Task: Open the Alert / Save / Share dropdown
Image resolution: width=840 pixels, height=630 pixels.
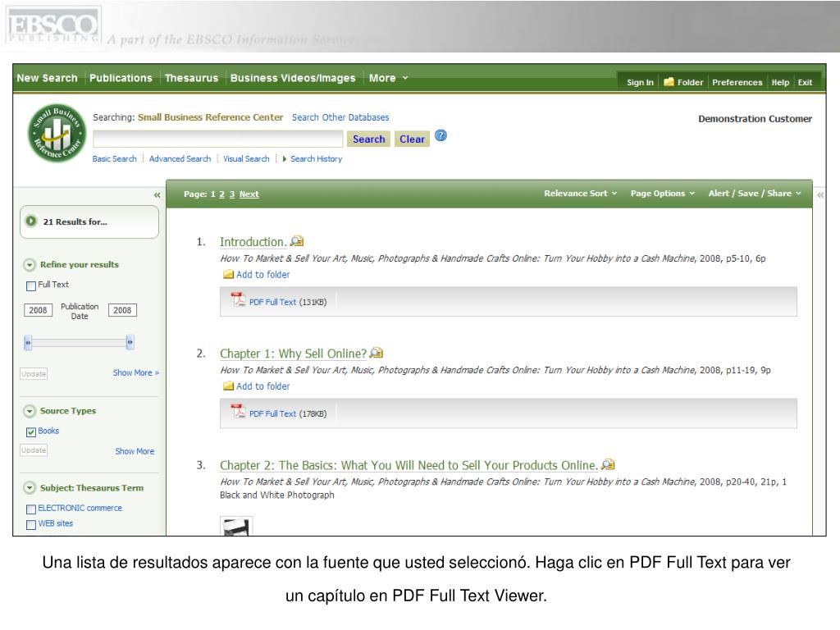Action: [755, 194]
